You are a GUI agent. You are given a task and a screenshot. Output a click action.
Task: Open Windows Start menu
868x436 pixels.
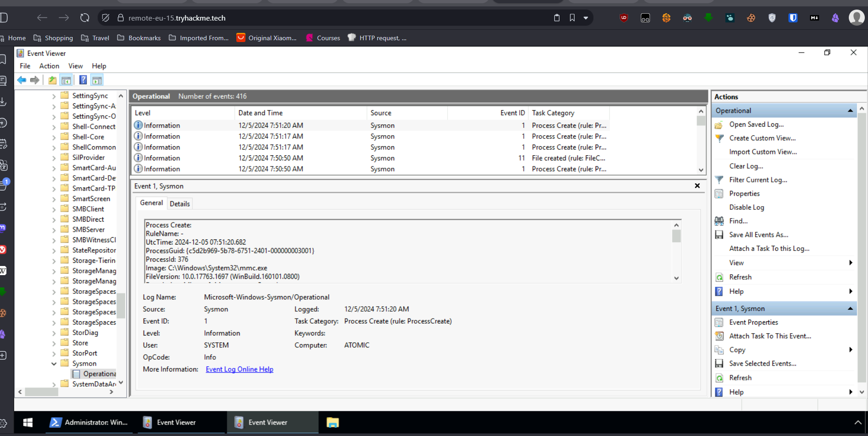pyautogui.click(x=28, y=422)
